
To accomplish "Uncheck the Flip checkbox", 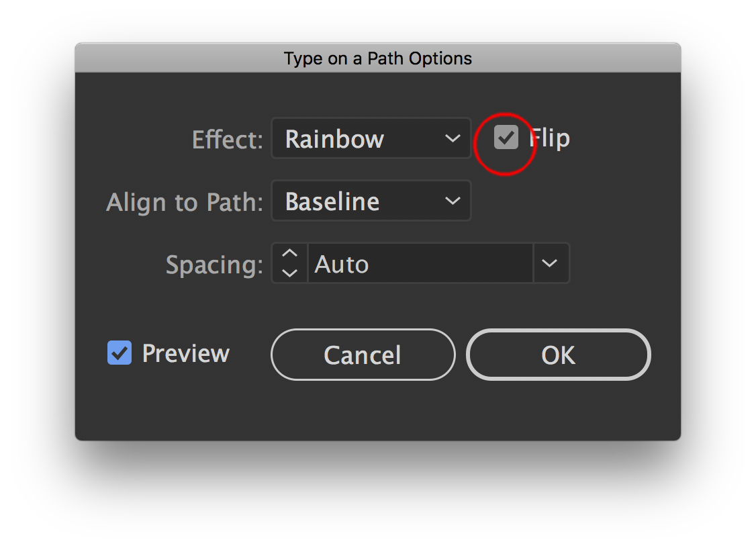I will (506, 138).
